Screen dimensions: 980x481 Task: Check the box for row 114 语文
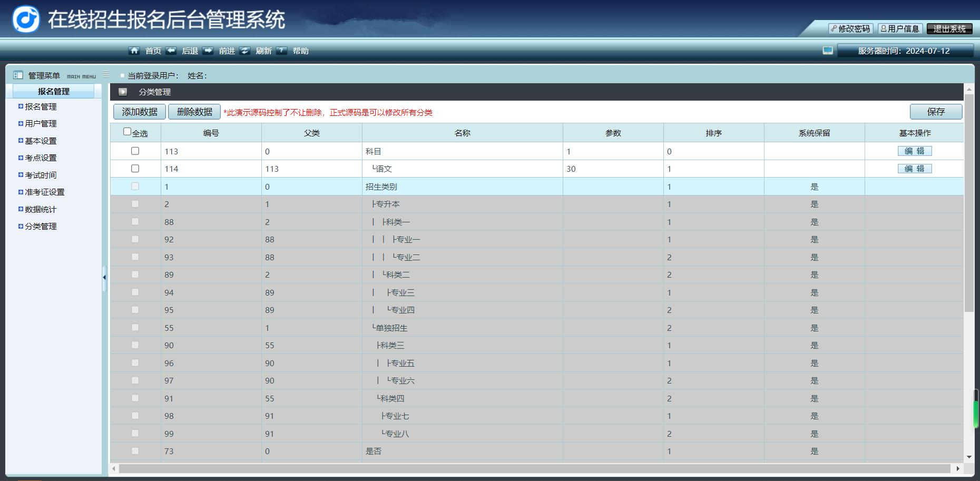pos(135,169)
